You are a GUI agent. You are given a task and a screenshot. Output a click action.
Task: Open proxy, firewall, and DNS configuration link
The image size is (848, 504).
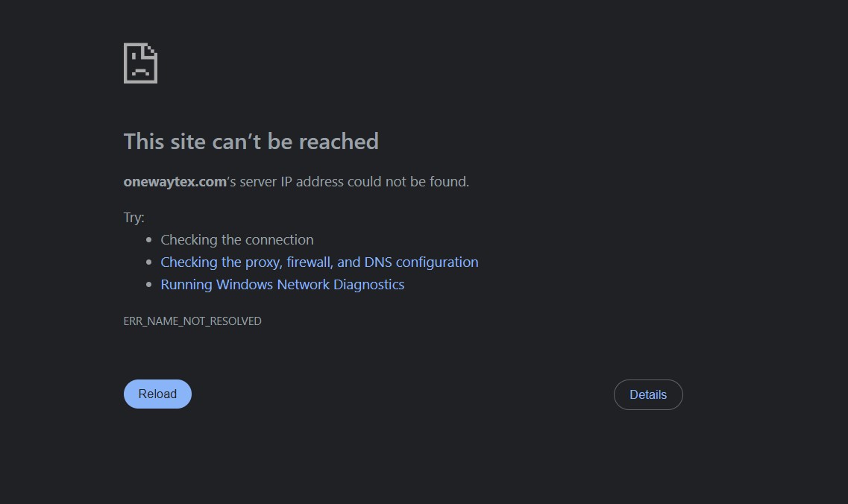tap(319, 262)
